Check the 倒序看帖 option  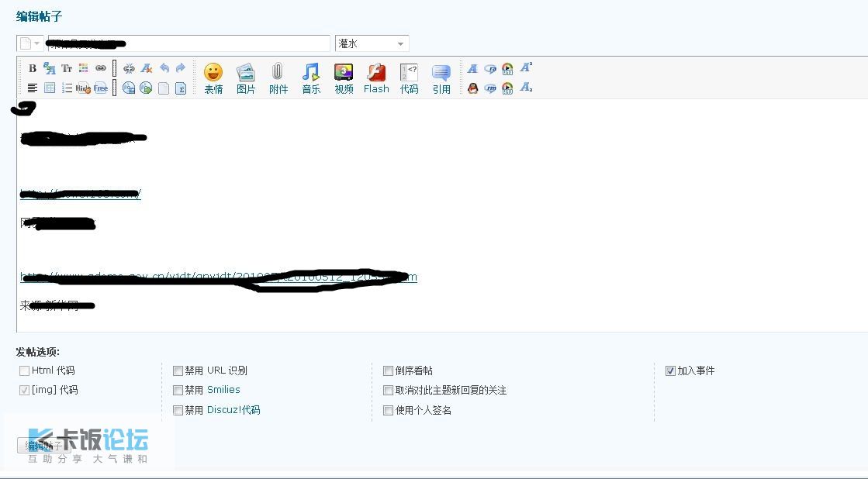388,370
